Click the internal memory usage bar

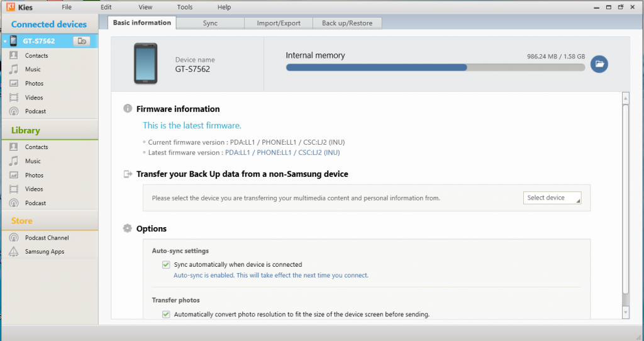[x=435, y=67]
